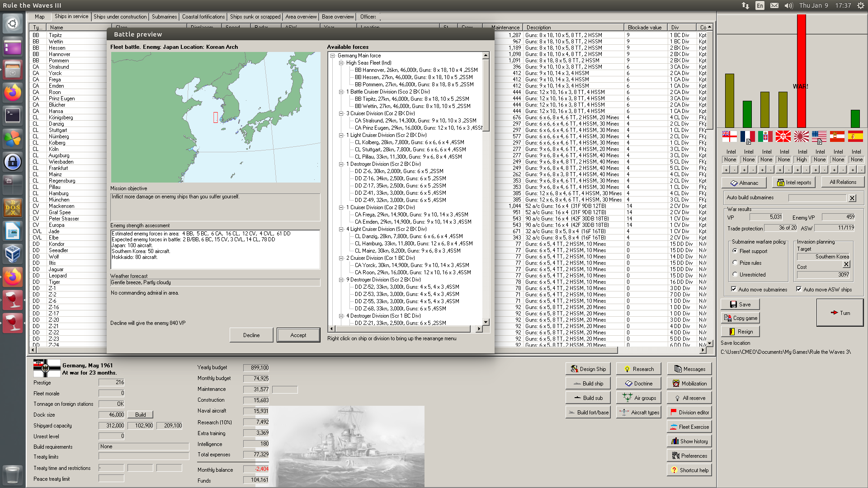Click the dock size Build button
This screenshot has width=868, height=488.
pos(141,414)
